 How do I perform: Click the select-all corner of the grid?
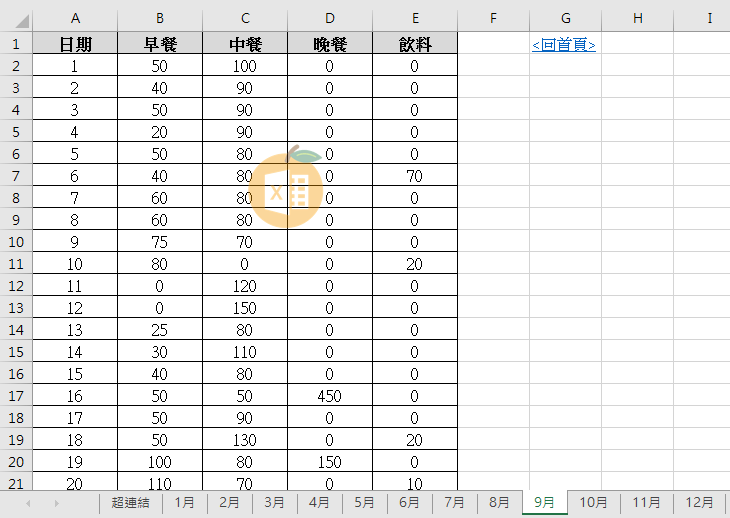pos(16,19)
